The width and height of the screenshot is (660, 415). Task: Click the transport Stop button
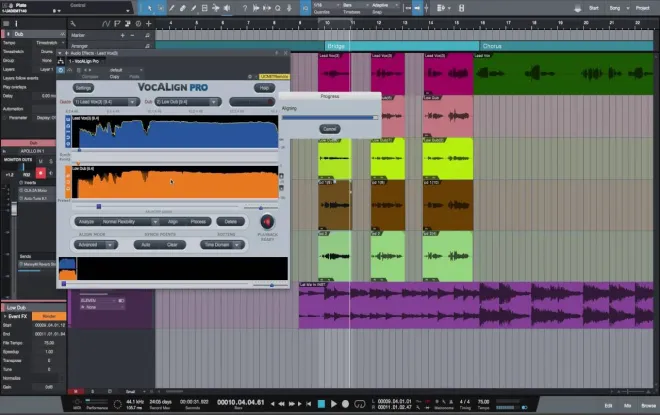point(321,404)
